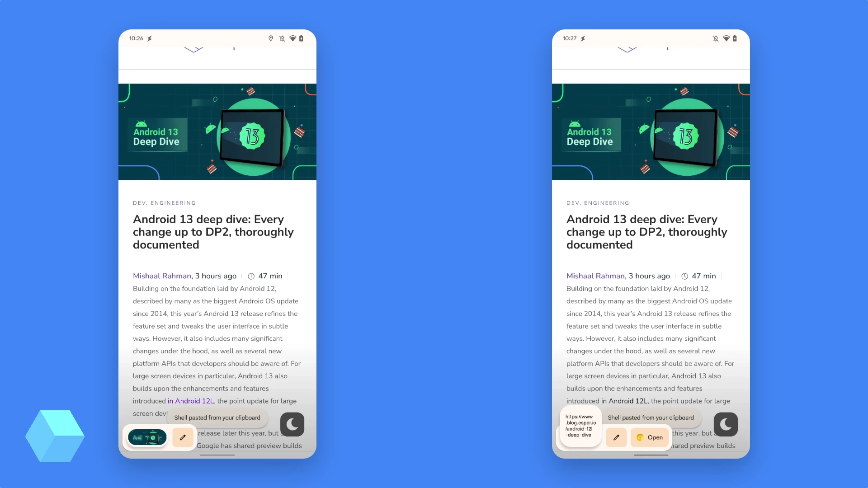Click the edit/pencil icon on right screen
The width and height of the screenshot is (868, 488).
617,437
